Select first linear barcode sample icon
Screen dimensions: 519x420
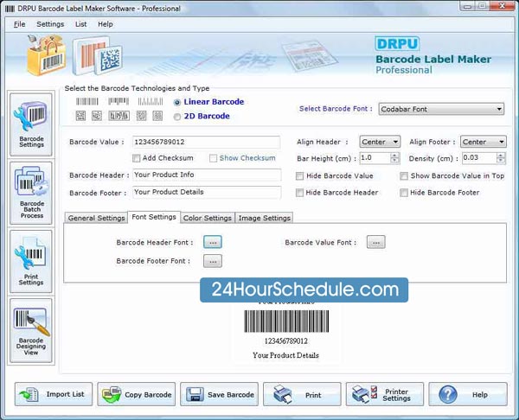click(87, 101)
